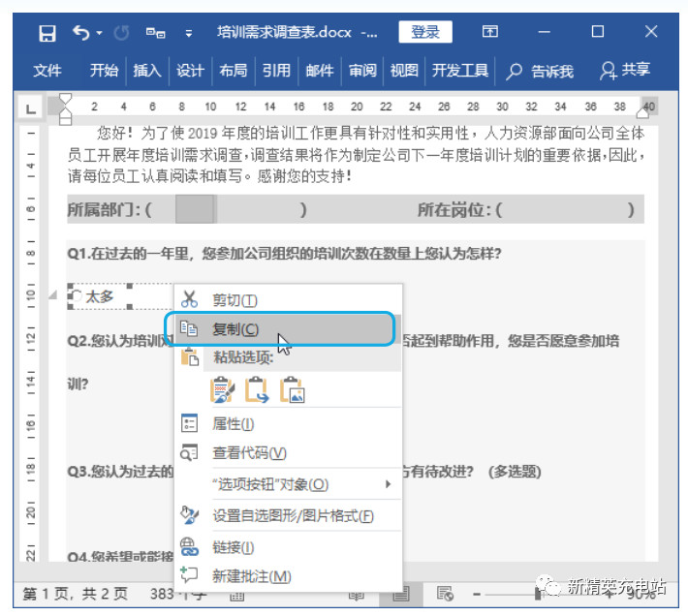Click the Redo icon

point(121,33)
